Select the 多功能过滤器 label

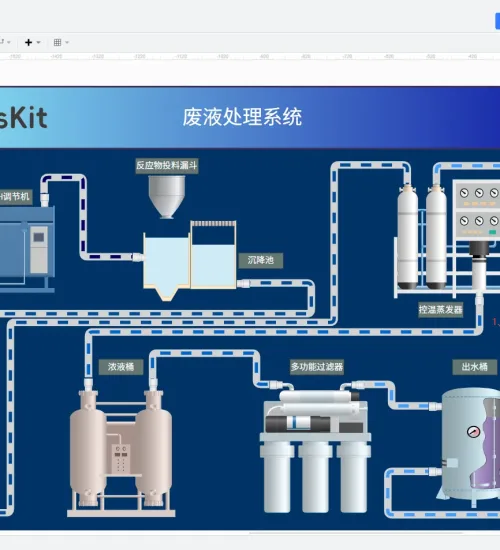point(317,367)
